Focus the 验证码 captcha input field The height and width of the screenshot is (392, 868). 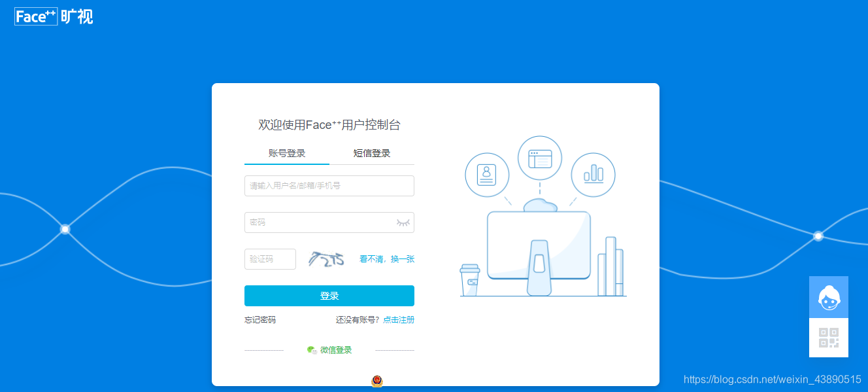click(270, 259)
